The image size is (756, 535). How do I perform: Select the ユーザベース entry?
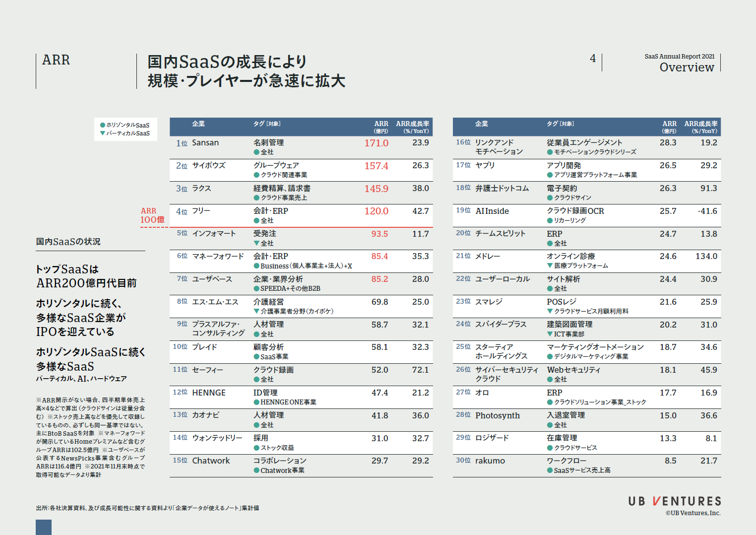click(212, 279)
